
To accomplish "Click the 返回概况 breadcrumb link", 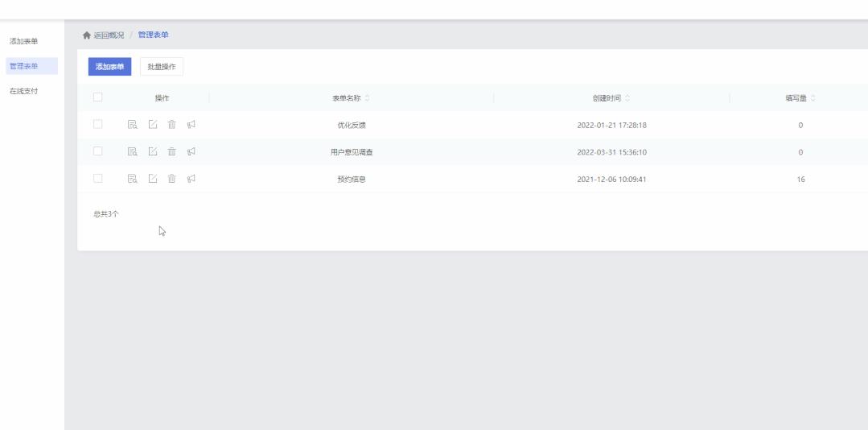I will click(x=109, y=35).
